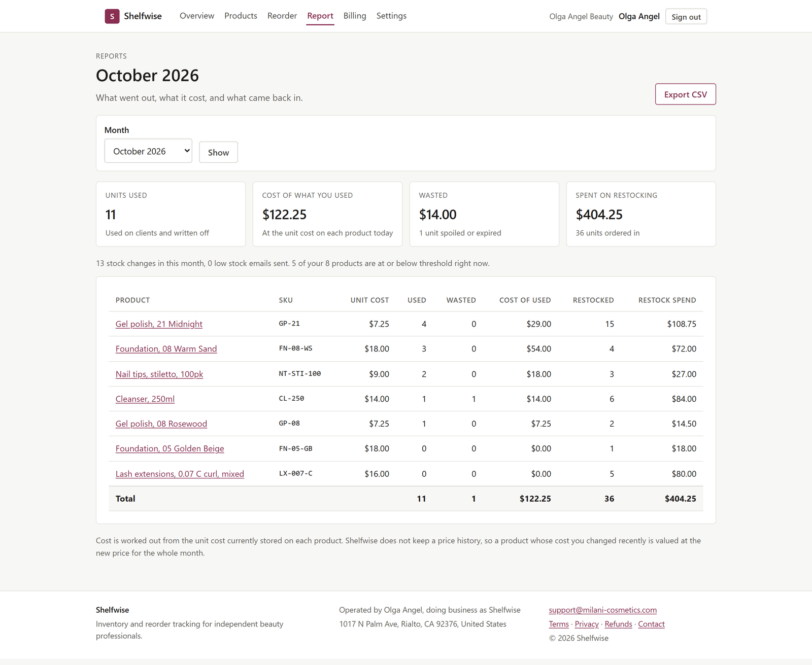Screen dimensions: 812x665
Task: Click the $14.00 Wasted card value
Action: click(x=437, y=215)
